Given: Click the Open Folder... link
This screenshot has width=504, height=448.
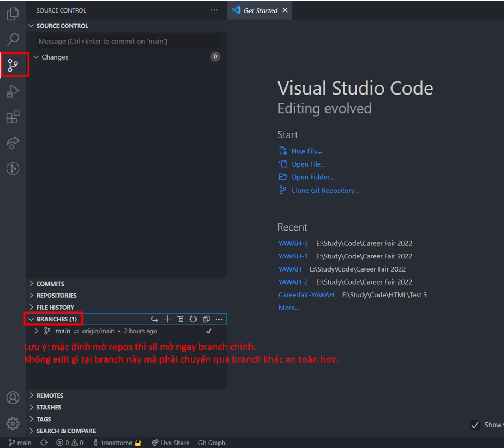Looking at the screenshot, I should pyautogui.click(x=312, y=177).
